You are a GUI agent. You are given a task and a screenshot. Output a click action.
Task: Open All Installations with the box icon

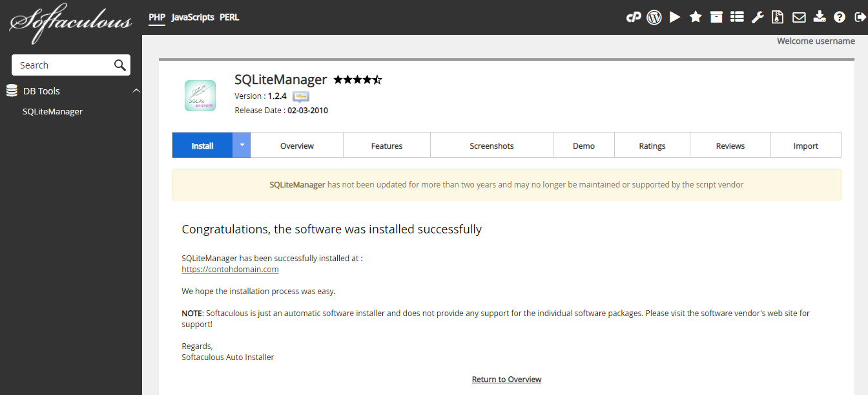tap(716, 17)
